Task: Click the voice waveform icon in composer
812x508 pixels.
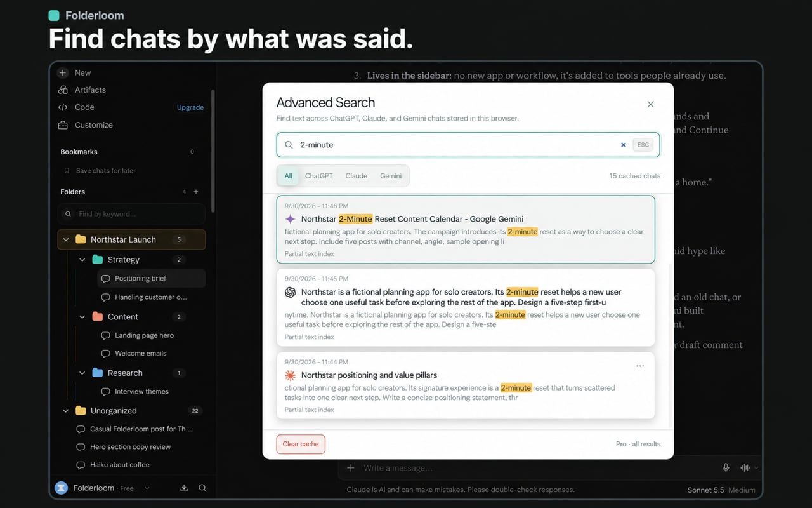Action: coord(745,467)
